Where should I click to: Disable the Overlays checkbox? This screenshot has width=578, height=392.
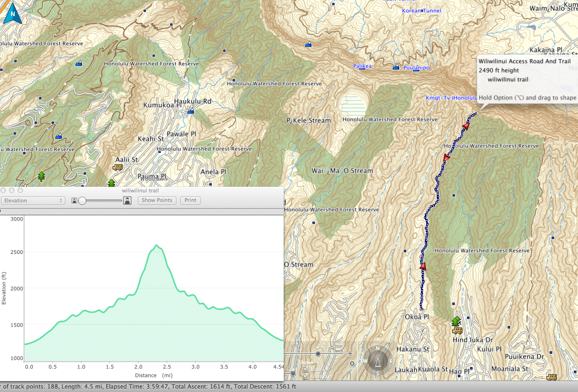305,376
